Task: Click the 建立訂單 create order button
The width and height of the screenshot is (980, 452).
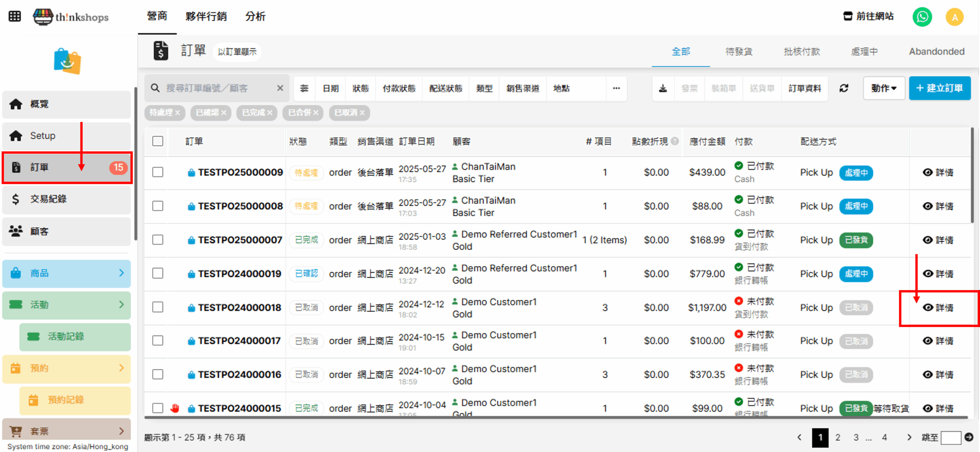Action: pos(939,88)
